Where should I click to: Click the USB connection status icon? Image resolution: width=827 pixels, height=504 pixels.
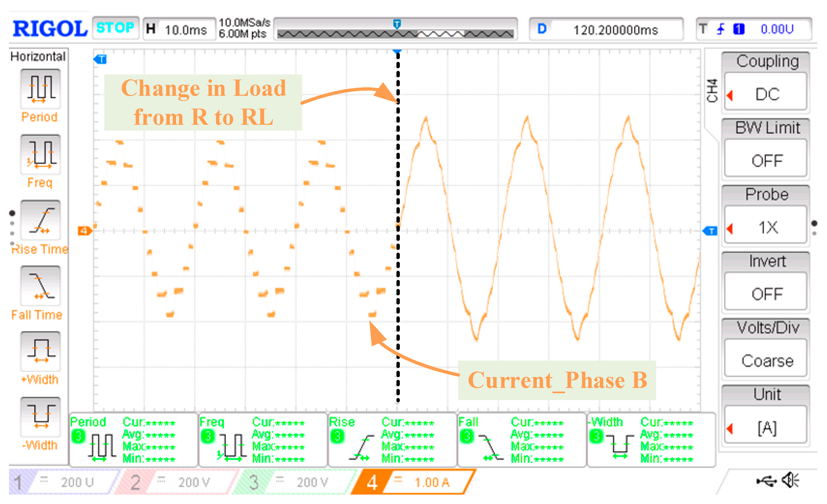coord(766,482)
